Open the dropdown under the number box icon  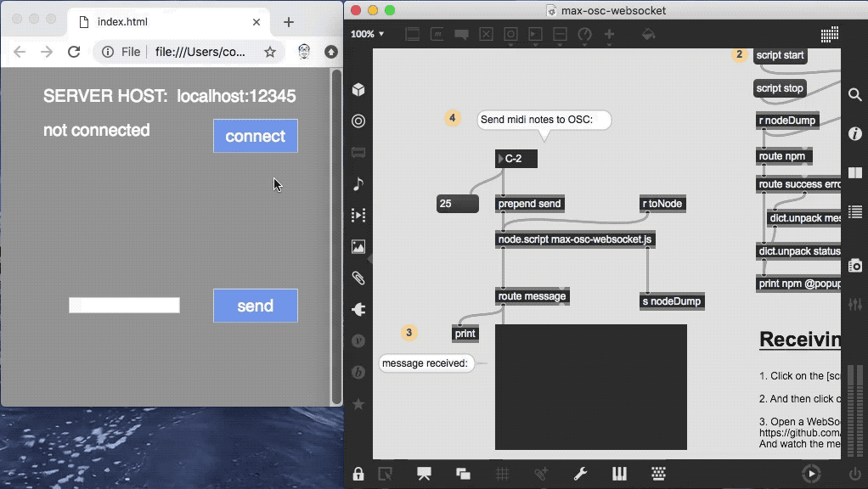560,44
